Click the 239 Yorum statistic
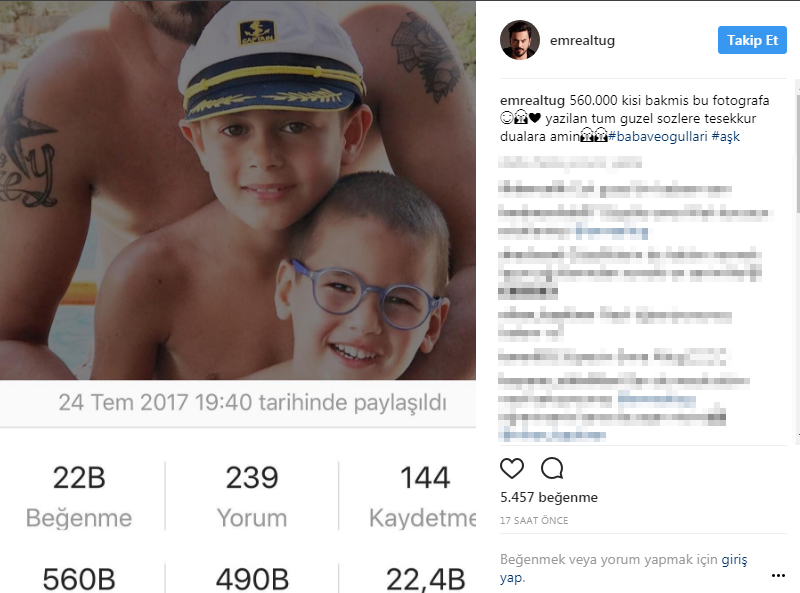This screenshot has height=593, width=800. (252, 496)
